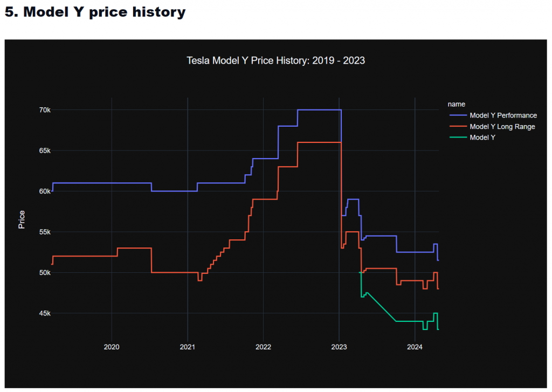Click the 45k y-axis tick label
This screenshot has width=552, height=392.
click(x=44, y=313)
